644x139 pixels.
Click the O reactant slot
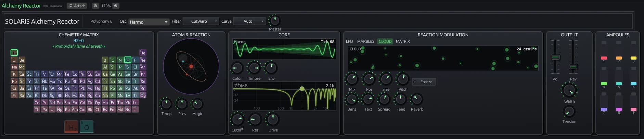pyautogui.click(x=87, y=127)
